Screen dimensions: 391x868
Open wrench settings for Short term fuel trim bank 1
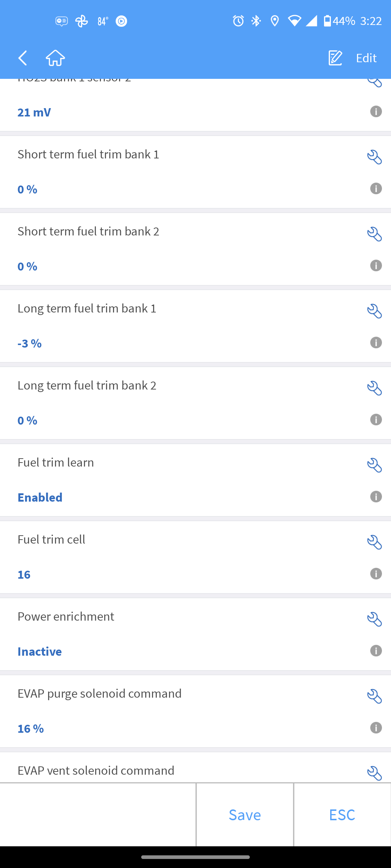click(374, 157)
